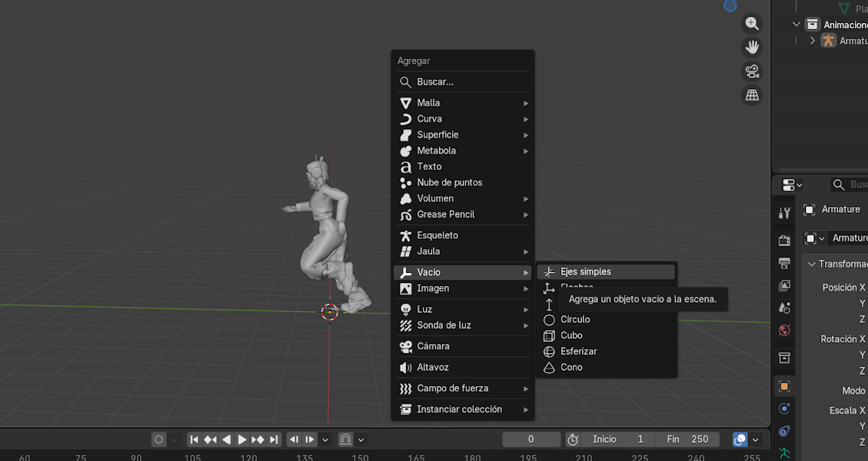Open the Physics properties tab icon

pyautogui.click(x=784, y=409)
